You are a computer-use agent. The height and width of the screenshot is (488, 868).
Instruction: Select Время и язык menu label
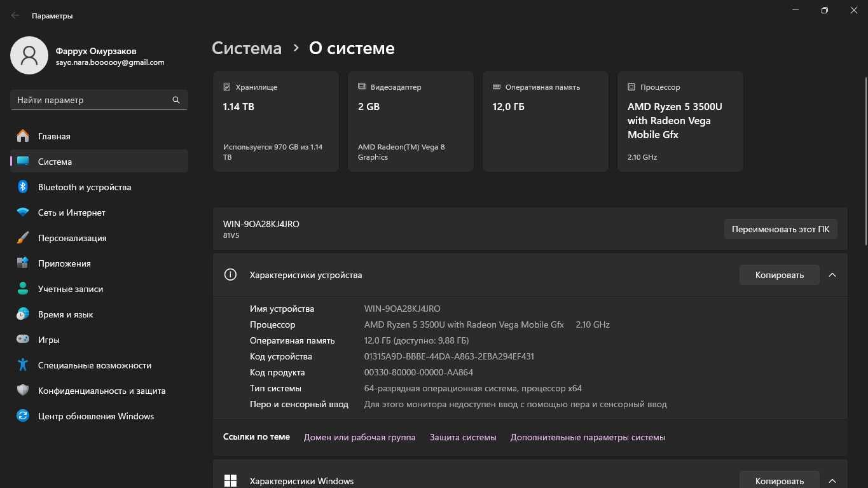[65, 314]
